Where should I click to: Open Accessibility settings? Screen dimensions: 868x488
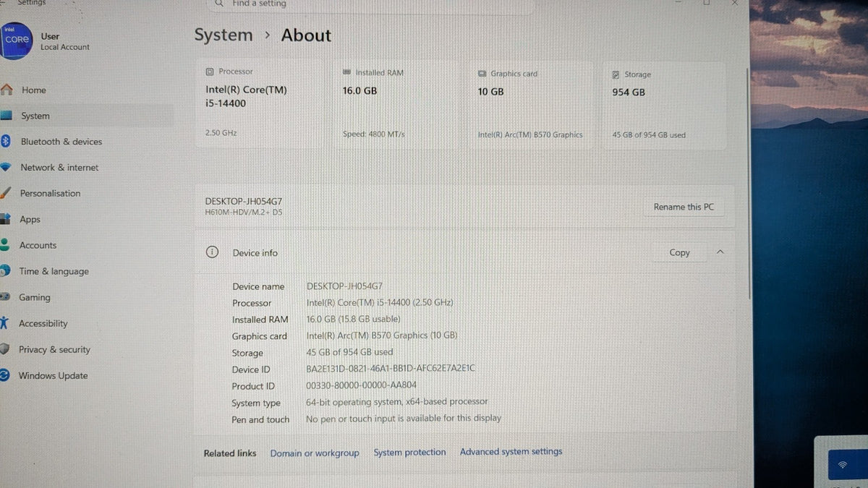pos(43,323)
